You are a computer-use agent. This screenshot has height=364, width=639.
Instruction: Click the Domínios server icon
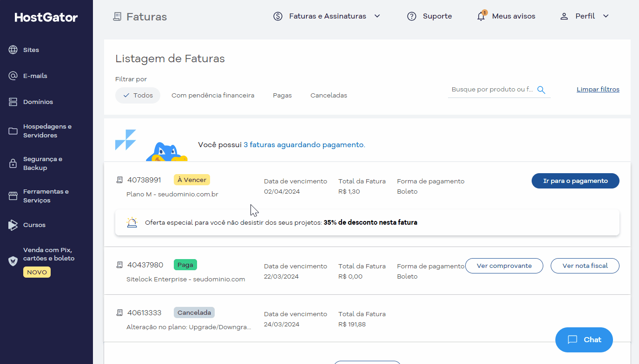pos(13,102)
